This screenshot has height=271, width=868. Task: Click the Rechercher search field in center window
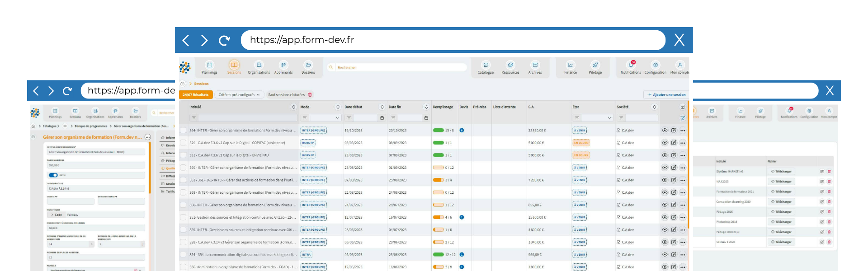coord(398,67)
